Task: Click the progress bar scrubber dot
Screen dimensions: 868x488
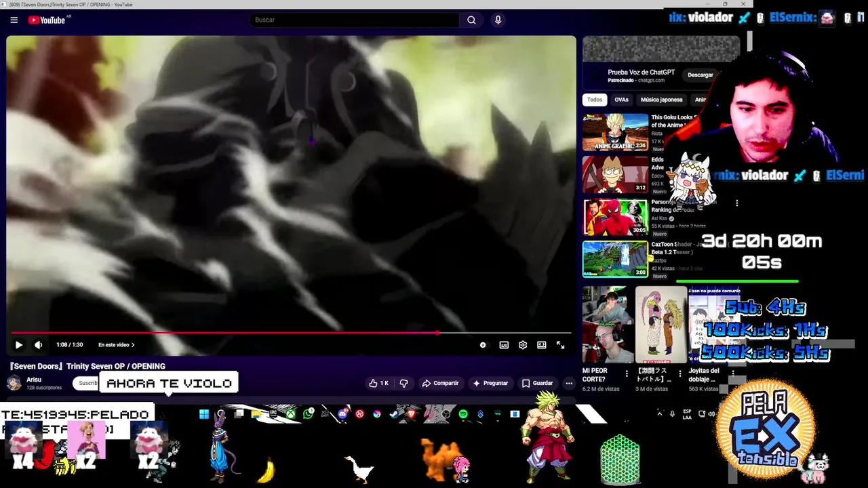Action: (x=437, y=333)
